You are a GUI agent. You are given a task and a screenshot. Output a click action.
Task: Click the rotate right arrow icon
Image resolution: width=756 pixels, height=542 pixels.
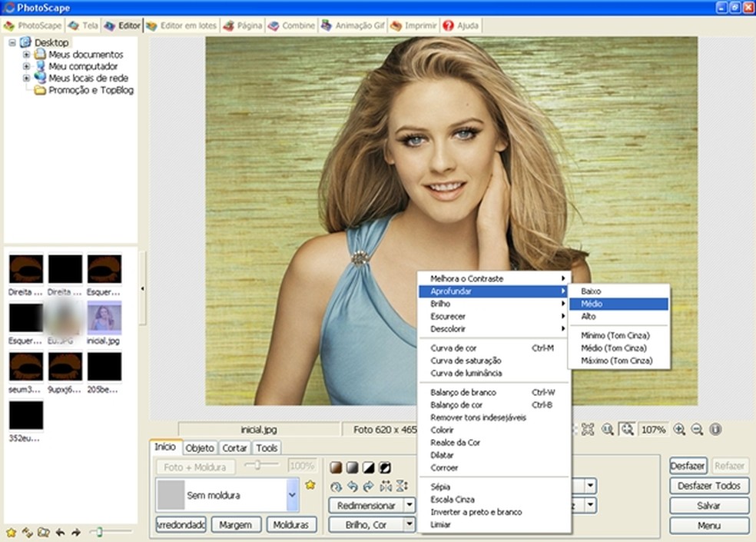(369, 486)
